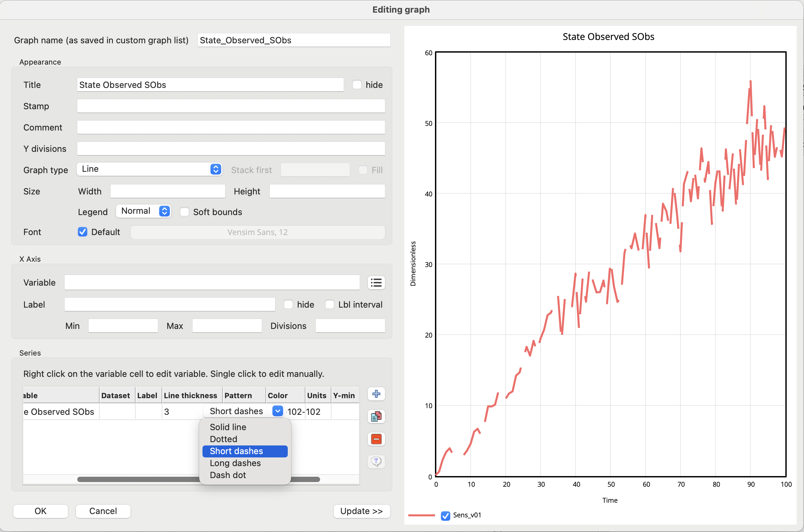Open the Graph type Line dropdown
804x532 pixels.
pyautogui.click(x=149, y=169)
